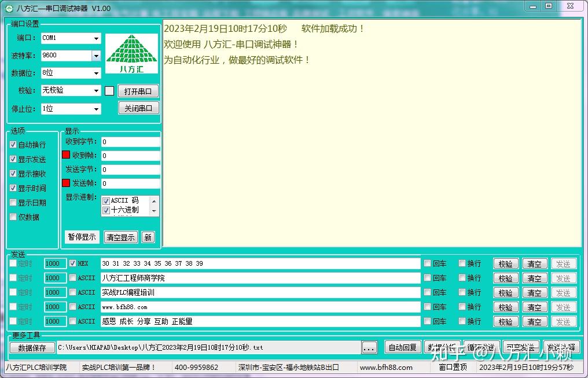Click 清空 button in the 30 31 32 row
The height and width of the screenshot is (378, 588).
click(x=534, y=264)
